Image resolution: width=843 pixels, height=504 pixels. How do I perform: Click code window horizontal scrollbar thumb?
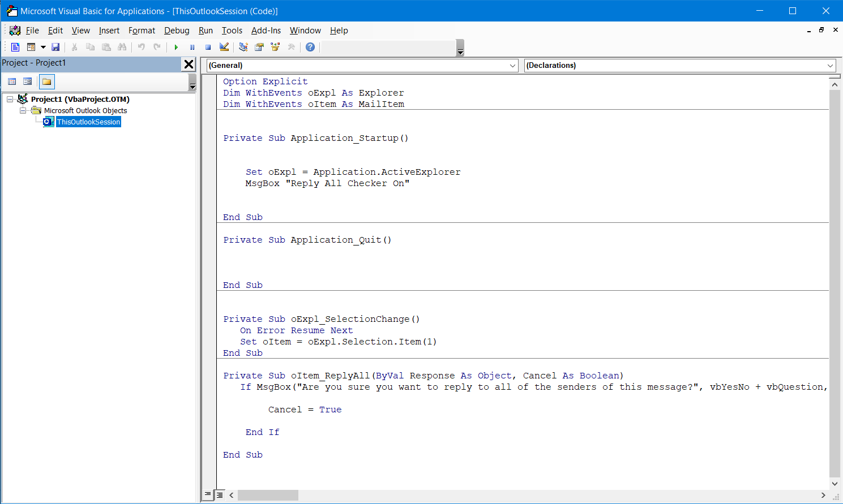[268, 495]
